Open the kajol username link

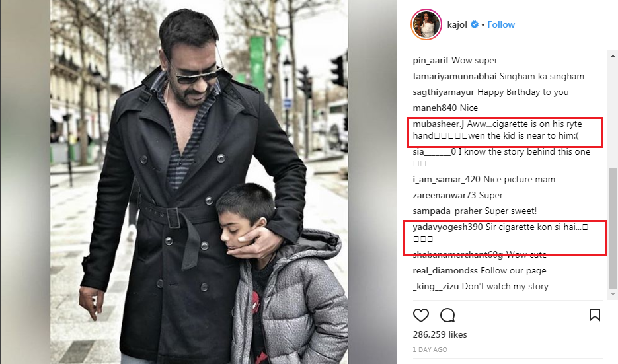(x=457, y=24)
